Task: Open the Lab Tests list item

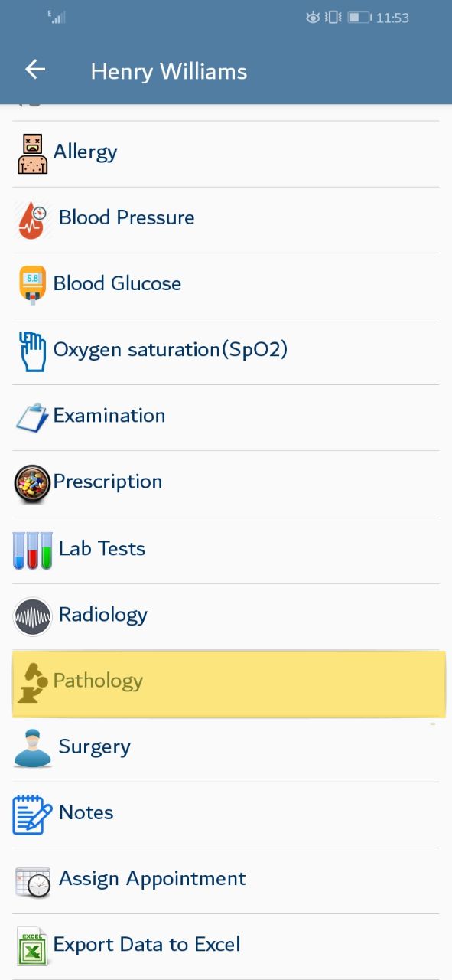Action: [226, 550]
